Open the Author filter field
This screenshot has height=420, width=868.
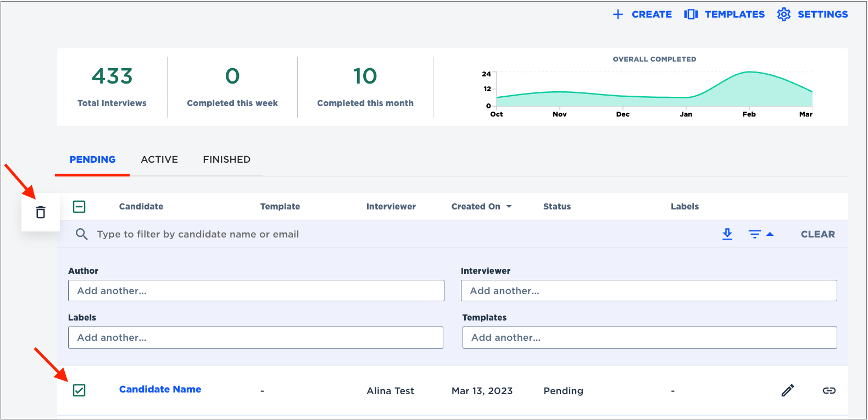[256, 291]
